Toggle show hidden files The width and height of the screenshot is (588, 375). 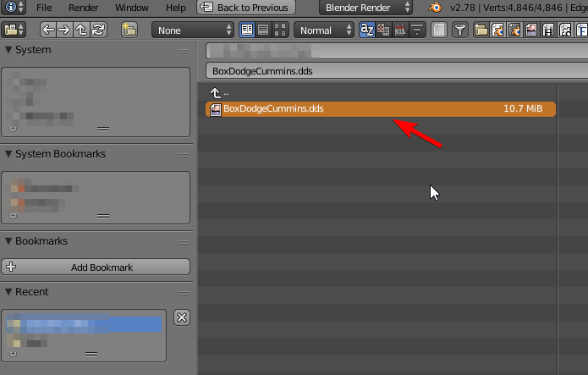pos(439,30)
